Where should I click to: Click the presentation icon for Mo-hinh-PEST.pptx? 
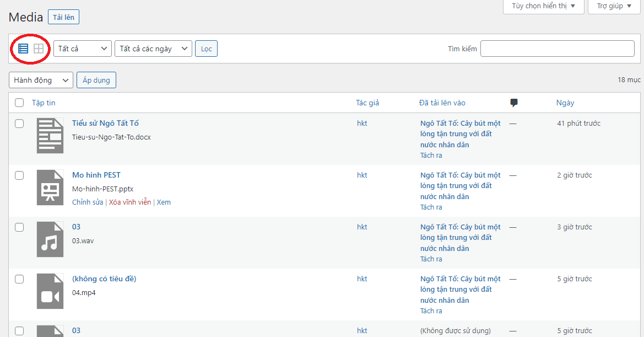coord(50,188)
